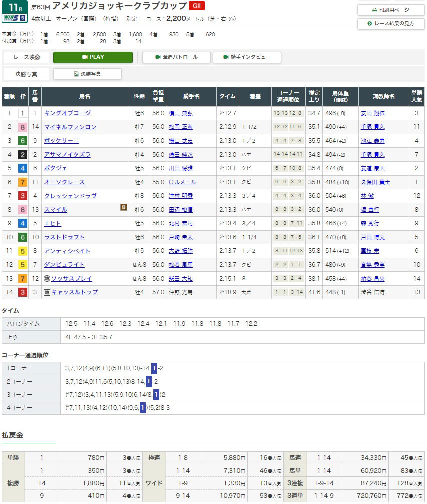Click the 単勝人気 column header

[416, 96]
